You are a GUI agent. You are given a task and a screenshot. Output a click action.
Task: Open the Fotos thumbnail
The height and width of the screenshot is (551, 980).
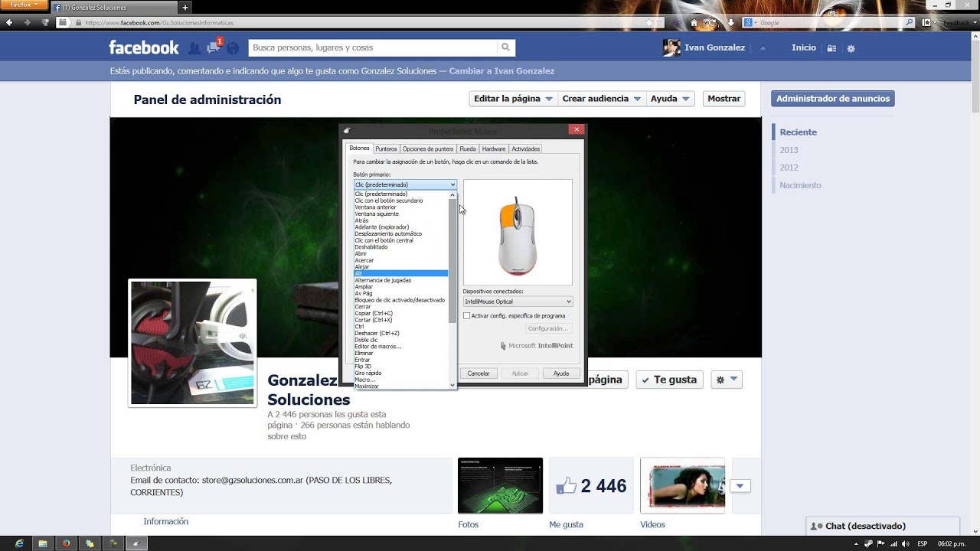pyautogui.click(x=500, y=486)
